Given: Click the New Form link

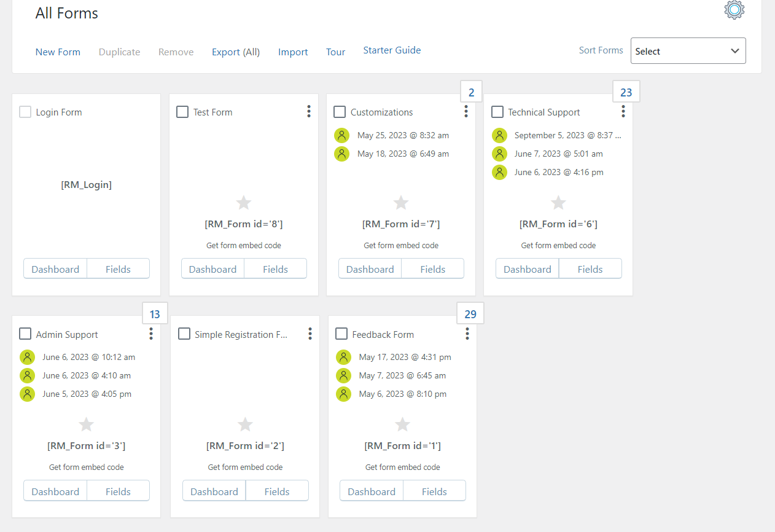Looking at the screenshot, I should (58, 52).
